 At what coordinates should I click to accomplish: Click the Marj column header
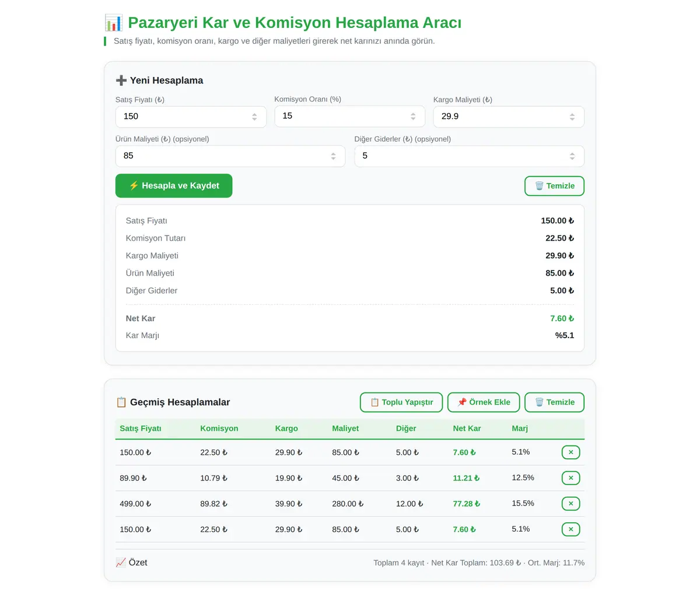(x=520, y=428)
